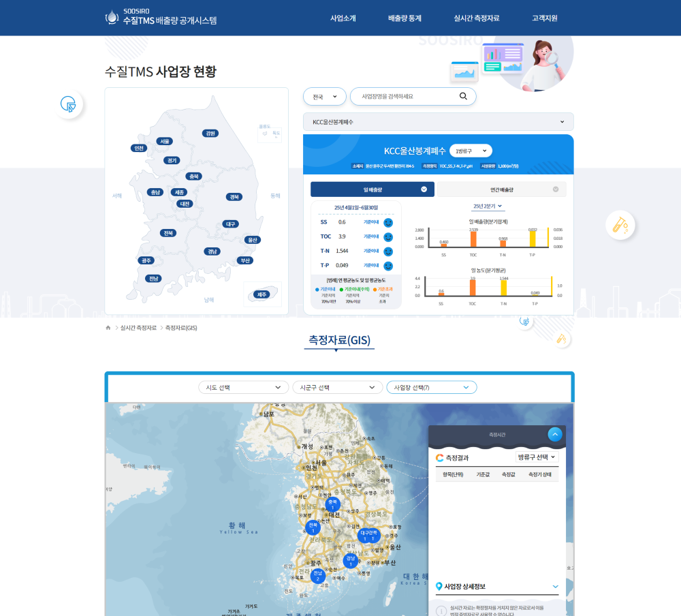Open the 사업장 선택 dropdown

coord(432,387)
